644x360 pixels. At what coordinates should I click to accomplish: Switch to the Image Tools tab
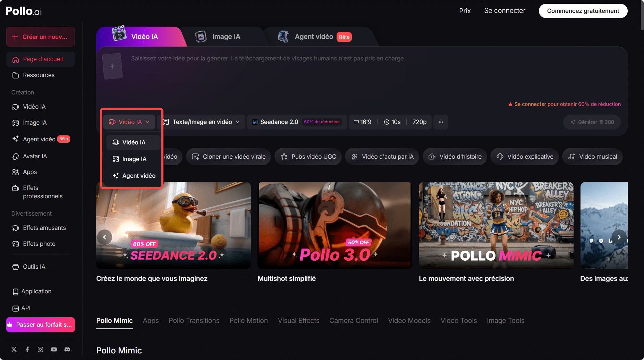[x=506, y=320]
